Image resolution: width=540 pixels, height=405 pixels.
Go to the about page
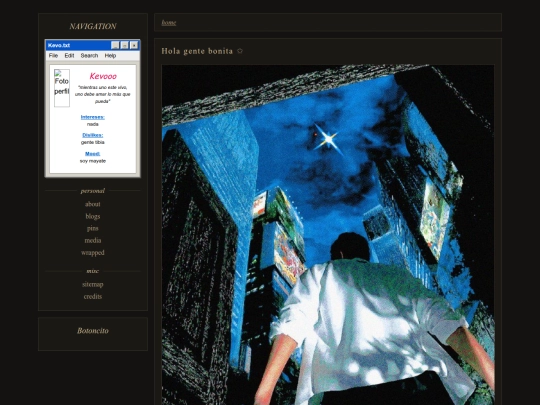click(x=93, y=204)
